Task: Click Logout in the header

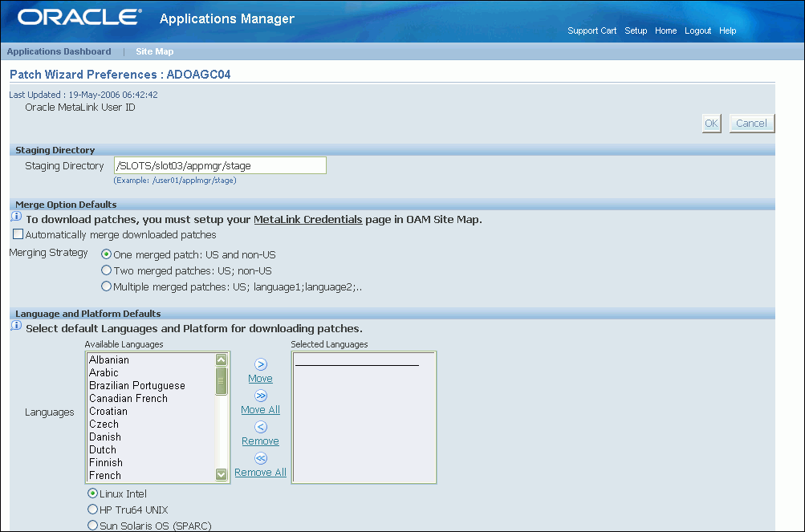Action: (x=697, y=30)
